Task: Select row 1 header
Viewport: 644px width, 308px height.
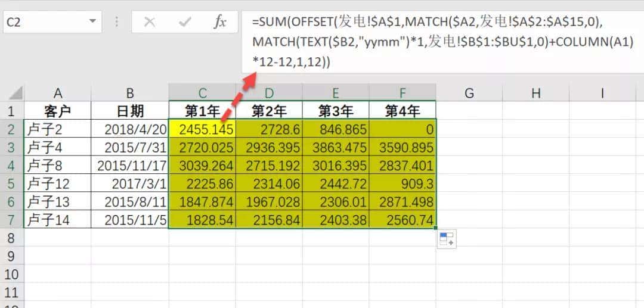Action: [x=11, y=111]
